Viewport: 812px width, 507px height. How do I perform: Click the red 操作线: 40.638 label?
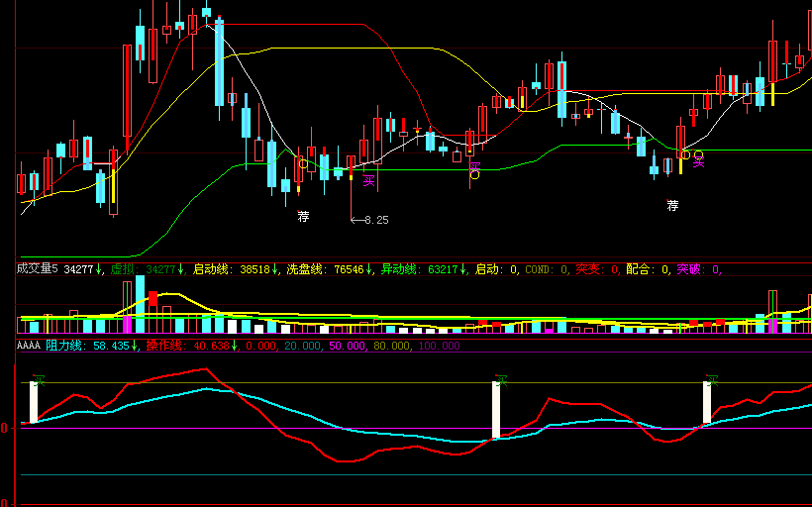coord(191,346)
